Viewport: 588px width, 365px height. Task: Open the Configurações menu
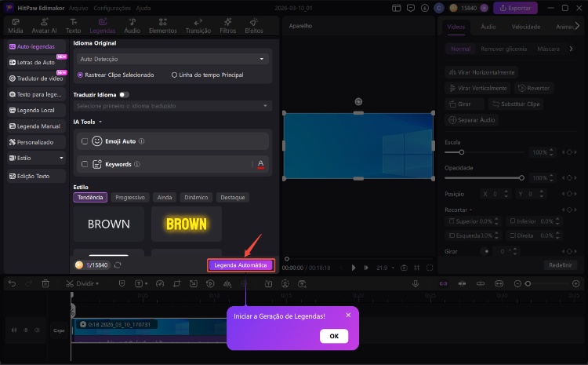(x=111, y=7)
